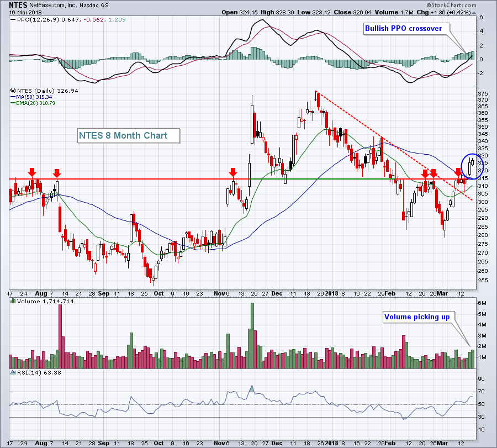This screenshot has height=448, width=497.
Task: Click the Volume 1,714,714 legend text
Action: 45,301
